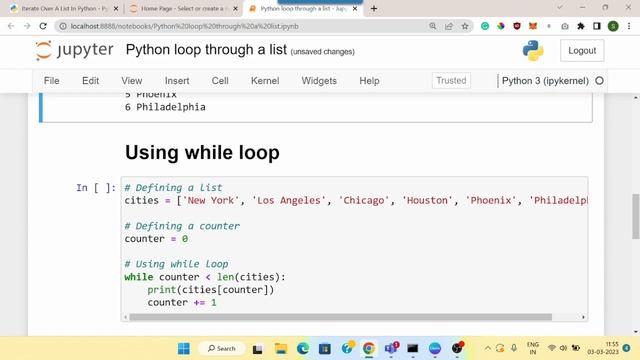Click the camera screenshot extension icon
640x360 pixels.
click(565, 26)
